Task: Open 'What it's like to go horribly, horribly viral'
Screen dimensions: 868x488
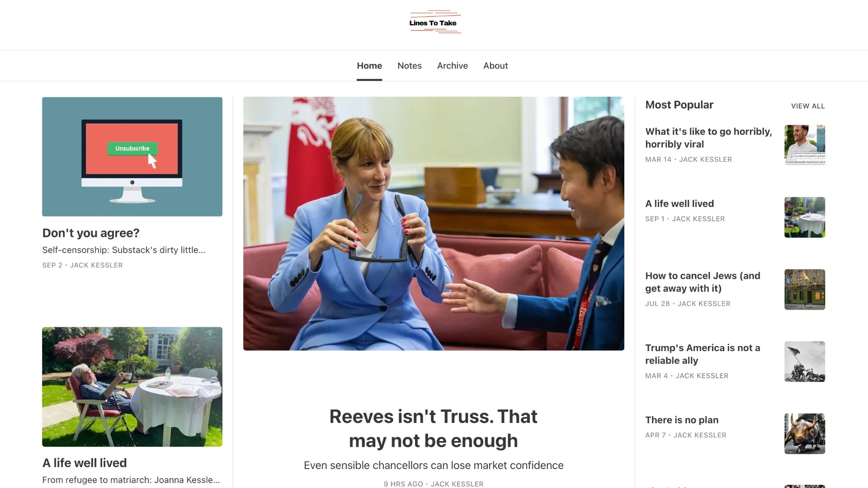Action: click(x=708, y=138)
